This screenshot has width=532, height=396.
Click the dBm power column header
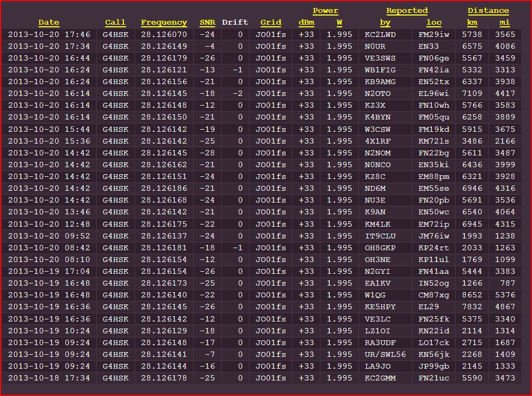click(x=306, y=23)
